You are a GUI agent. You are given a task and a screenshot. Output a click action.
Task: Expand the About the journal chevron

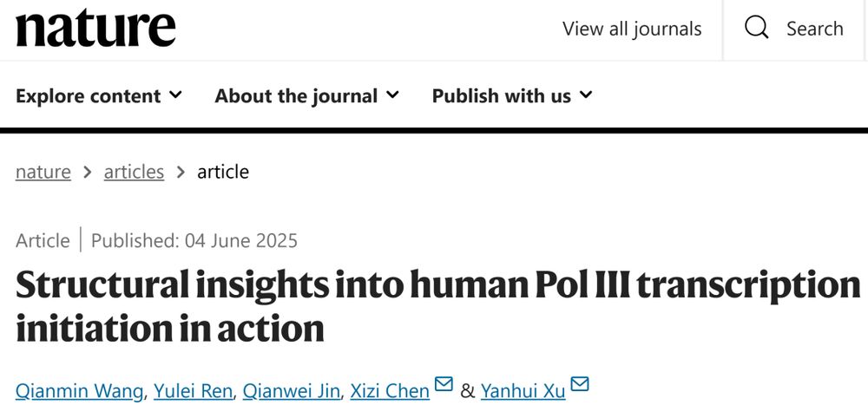(x=392, y=95)
